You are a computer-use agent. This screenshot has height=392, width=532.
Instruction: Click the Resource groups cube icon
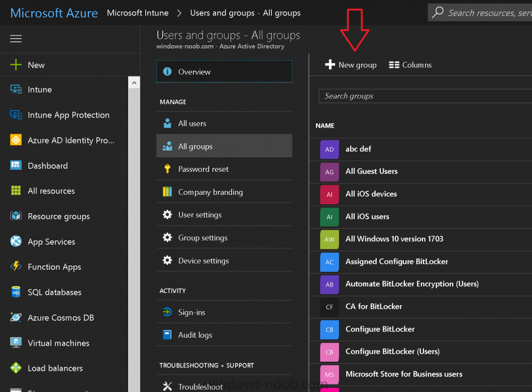point(16,215)
